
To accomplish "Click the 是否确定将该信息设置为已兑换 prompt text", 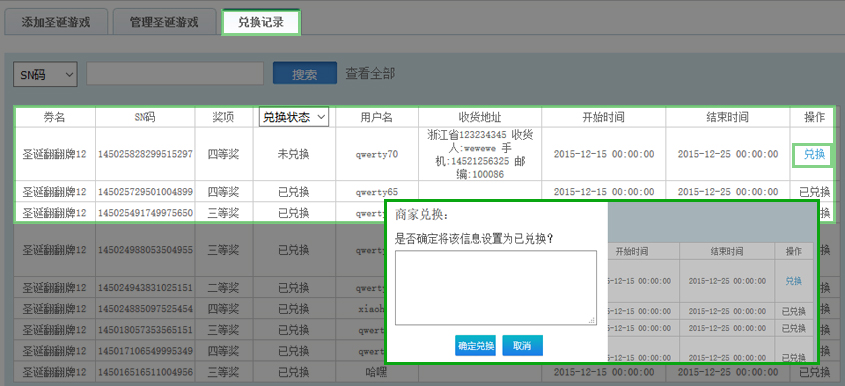I will click(x=475, y=238).
